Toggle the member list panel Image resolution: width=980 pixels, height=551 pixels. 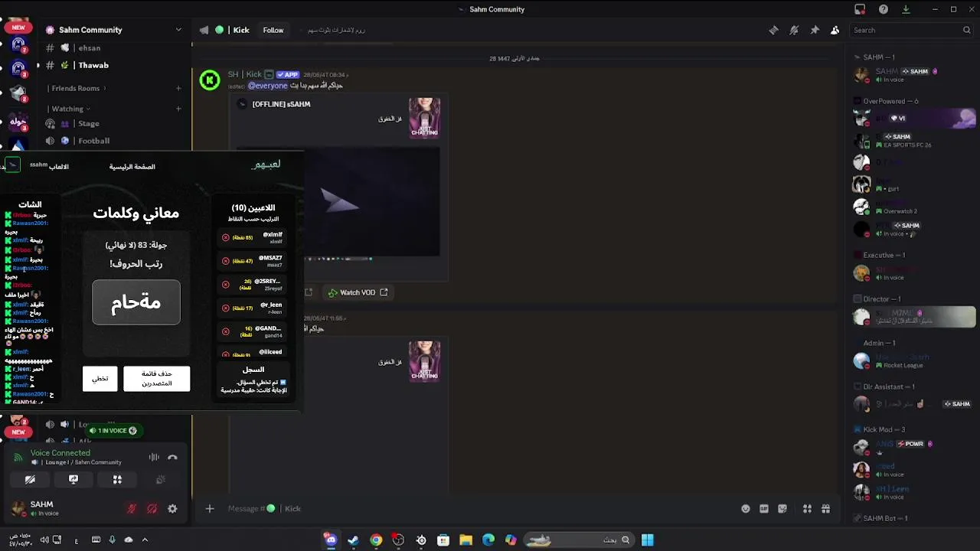[x=835, y=30]
